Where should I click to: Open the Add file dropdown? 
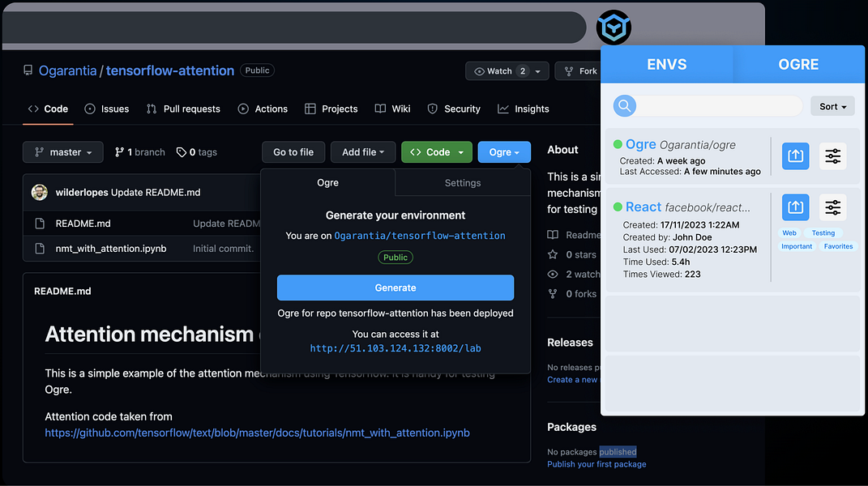click(362, 151)
